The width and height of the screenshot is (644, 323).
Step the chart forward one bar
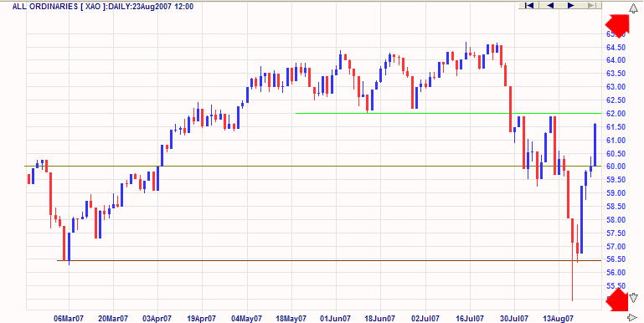tap(570, 5)
